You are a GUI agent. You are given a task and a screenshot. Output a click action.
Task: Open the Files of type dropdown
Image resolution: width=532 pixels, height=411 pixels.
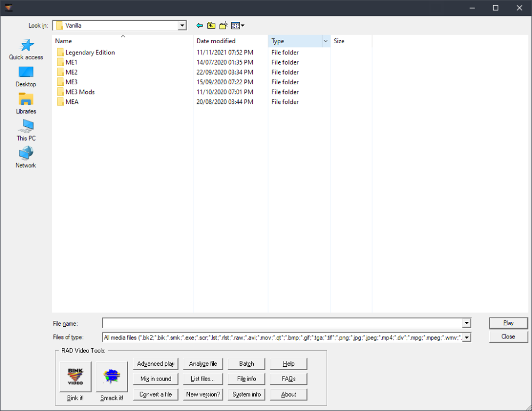[x=466, y=337]
